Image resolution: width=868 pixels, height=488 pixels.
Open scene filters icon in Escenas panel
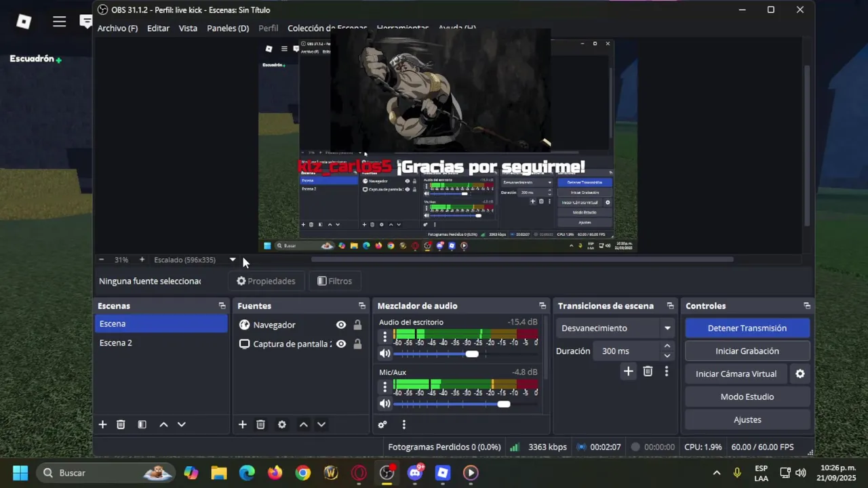142,424
